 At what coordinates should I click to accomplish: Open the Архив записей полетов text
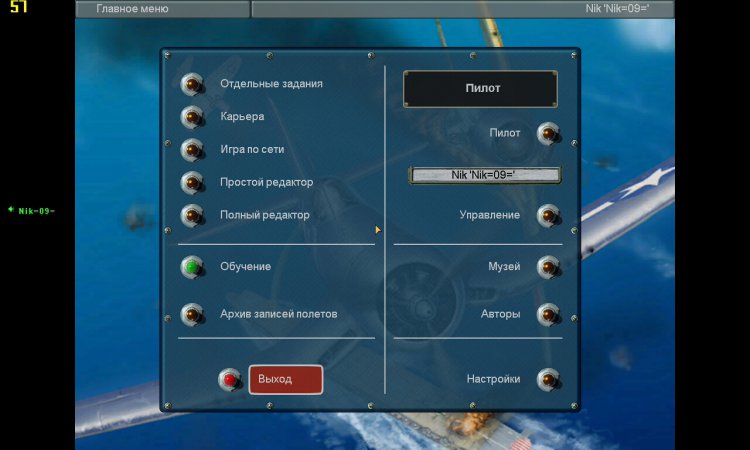pos(278,314)
